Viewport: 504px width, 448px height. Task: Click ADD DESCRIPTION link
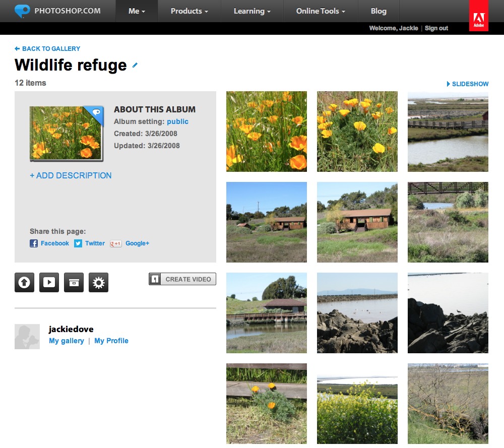coord(71,175)
